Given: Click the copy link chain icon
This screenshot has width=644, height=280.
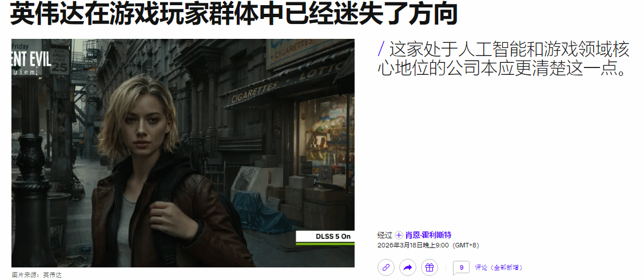Looking at the screenshot, I should pos(386,267).
